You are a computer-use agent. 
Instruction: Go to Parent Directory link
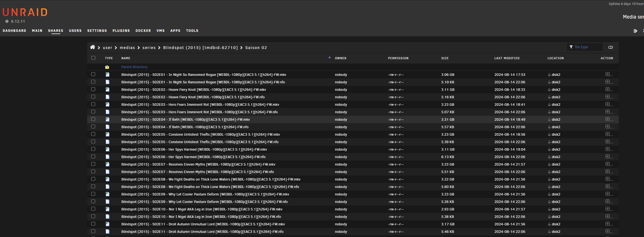pyautogui.click(x=134, y=67)
